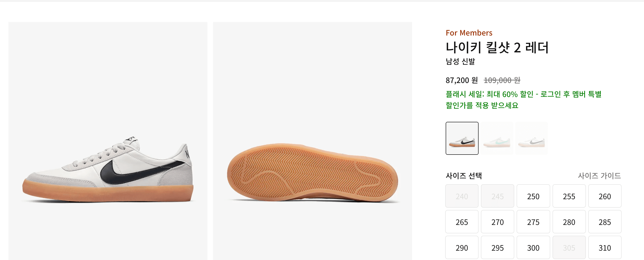The height and width of the screenshot is (260, 644).
Task: Pick shoe size 265
Action: tap(462, 222)
